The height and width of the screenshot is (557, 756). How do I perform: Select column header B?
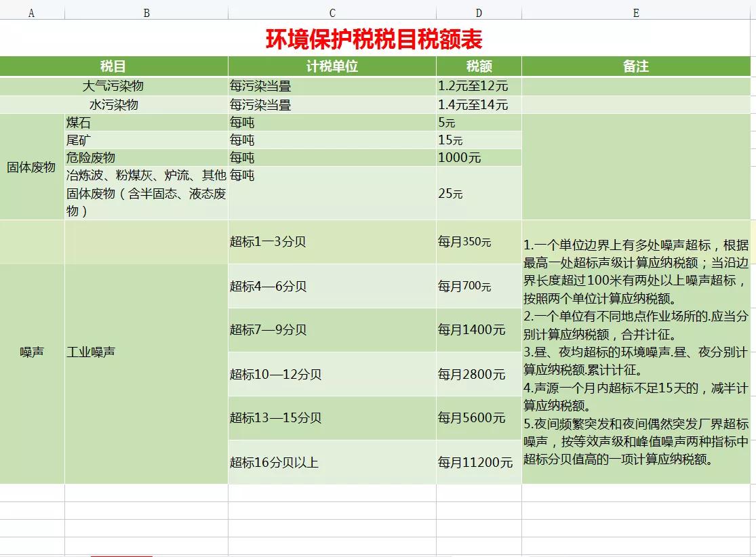[x=146, y=11]
